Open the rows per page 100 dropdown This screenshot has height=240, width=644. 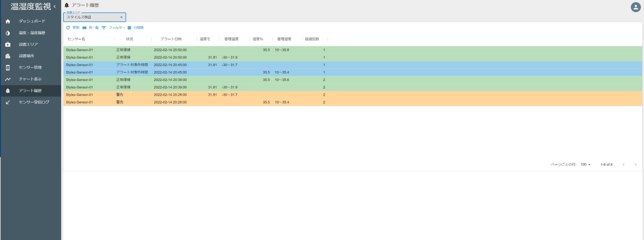585,165
